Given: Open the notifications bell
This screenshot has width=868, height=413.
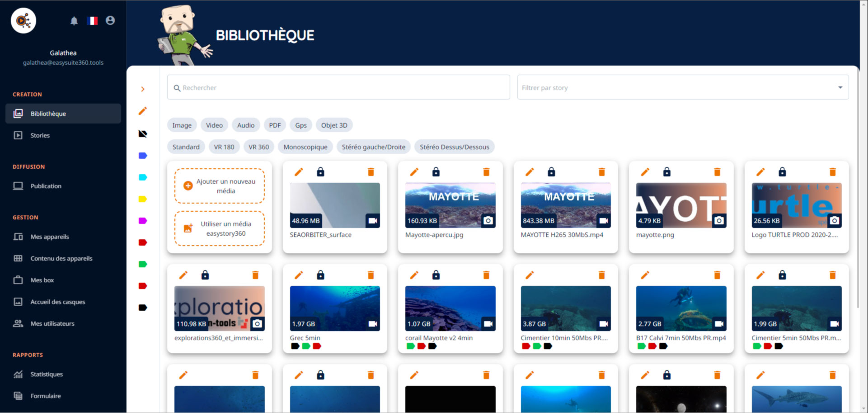Looking at the screenshot, I should click(x=74, y=20).
